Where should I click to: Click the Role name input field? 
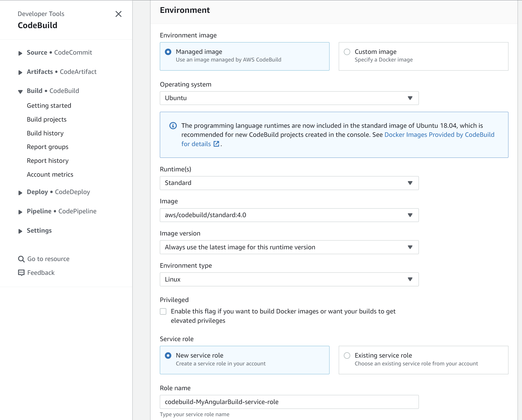[x=289, y=402]
